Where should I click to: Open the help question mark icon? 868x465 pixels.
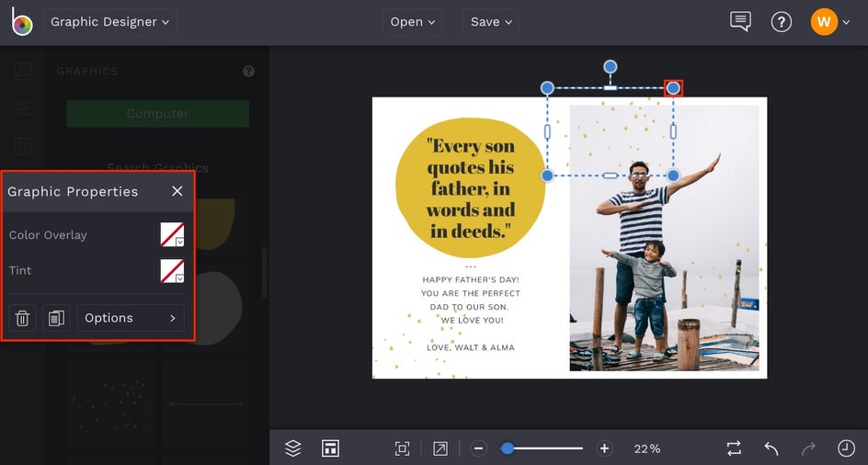781,22
